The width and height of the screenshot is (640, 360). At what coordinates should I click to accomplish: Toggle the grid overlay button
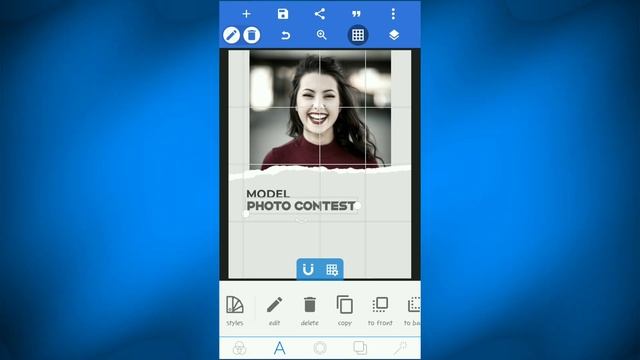pyautogui.click(x=358, y=35)
